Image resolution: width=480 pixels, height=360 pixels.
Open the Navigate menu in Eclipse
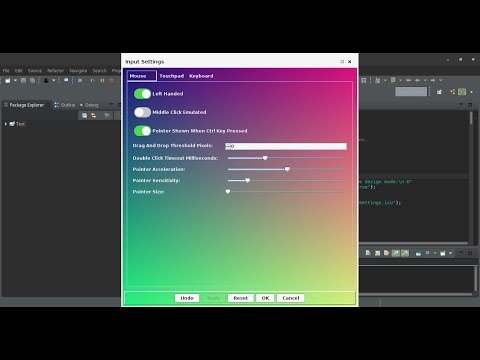pyautogui.click(x=78, y=71)
